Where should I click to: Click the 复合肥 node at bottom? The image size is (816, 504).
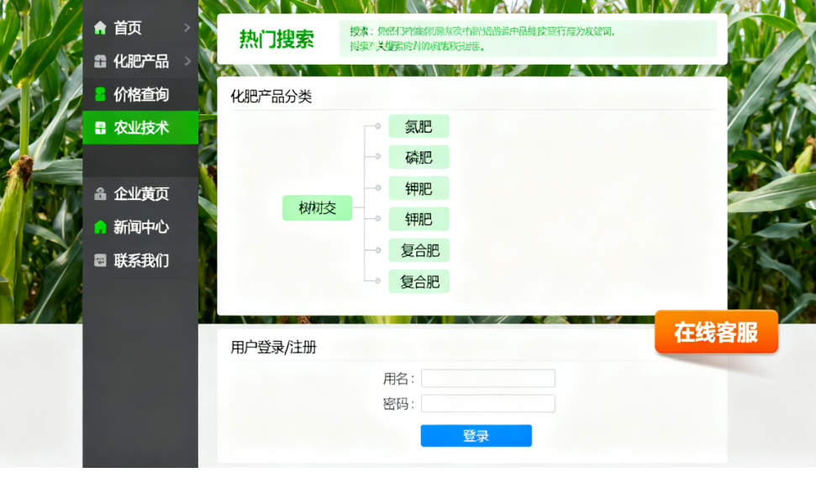pyautogui.click(x=418, y=281)
